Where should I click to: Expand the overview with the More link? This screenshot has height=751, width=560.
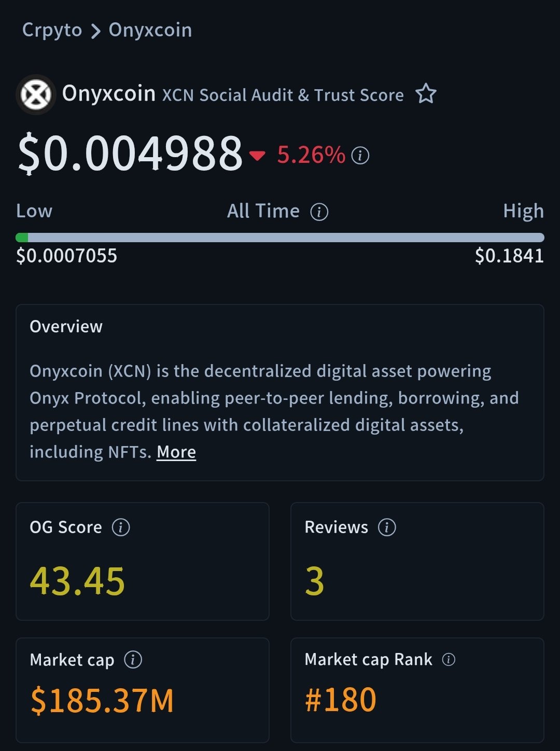176,452
